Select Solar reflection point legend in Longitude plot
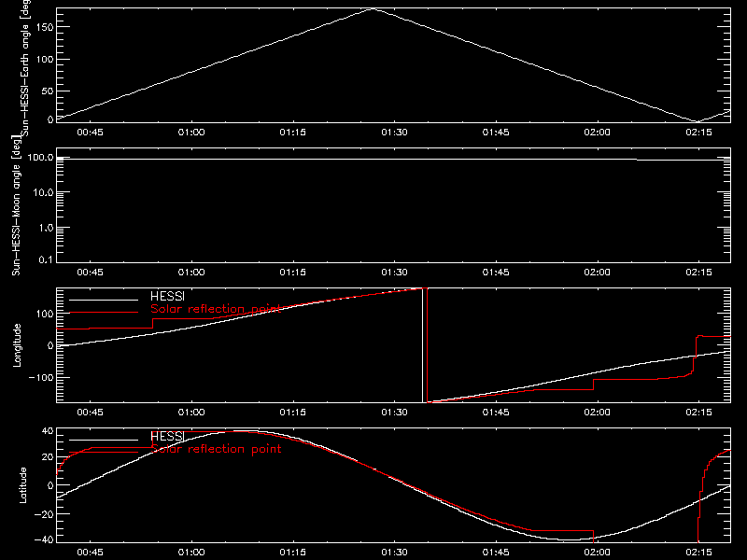The height and width of the screenshot is (560, 747). 216,309
